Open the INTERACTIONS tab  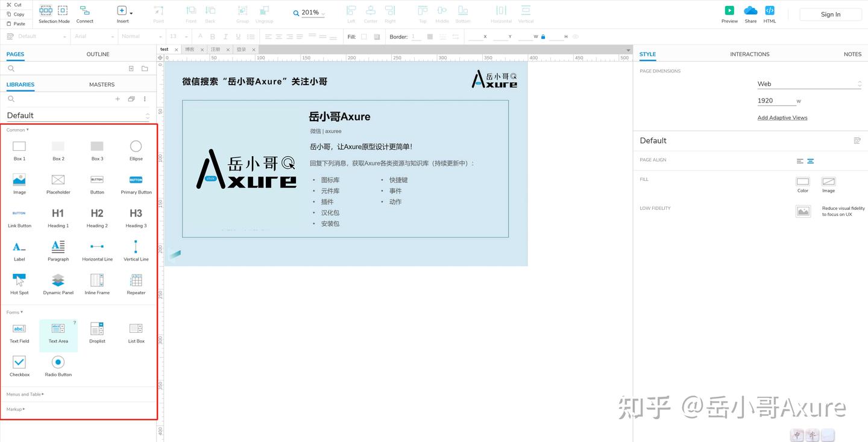tap(750, 54)
